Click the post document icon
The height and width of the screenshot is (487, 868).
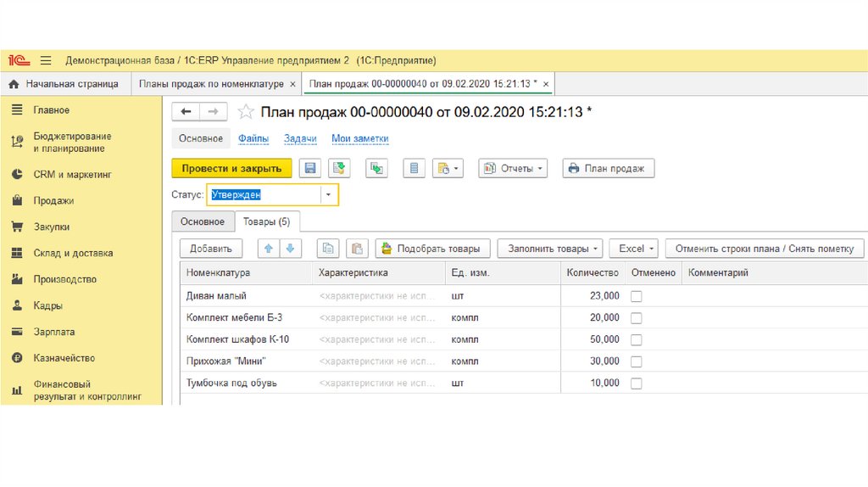point(339,169)
